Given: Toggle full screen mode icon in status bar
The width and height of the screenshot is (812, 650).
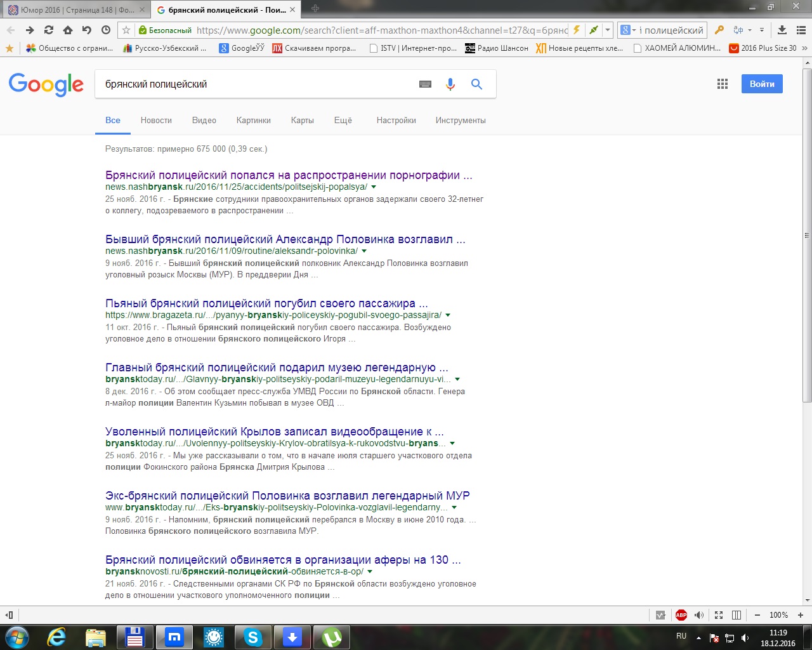Looking at the screenshot, I should 719,615.
